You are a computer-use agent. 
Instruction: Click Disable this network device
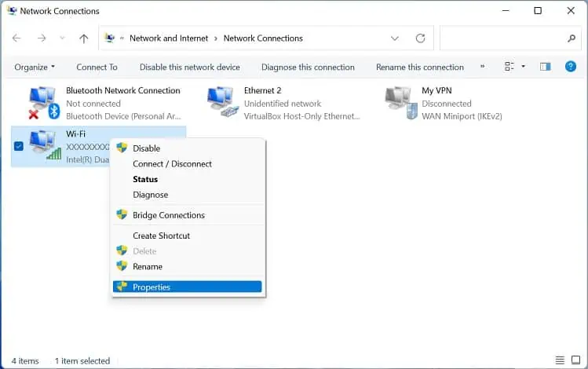189,67
